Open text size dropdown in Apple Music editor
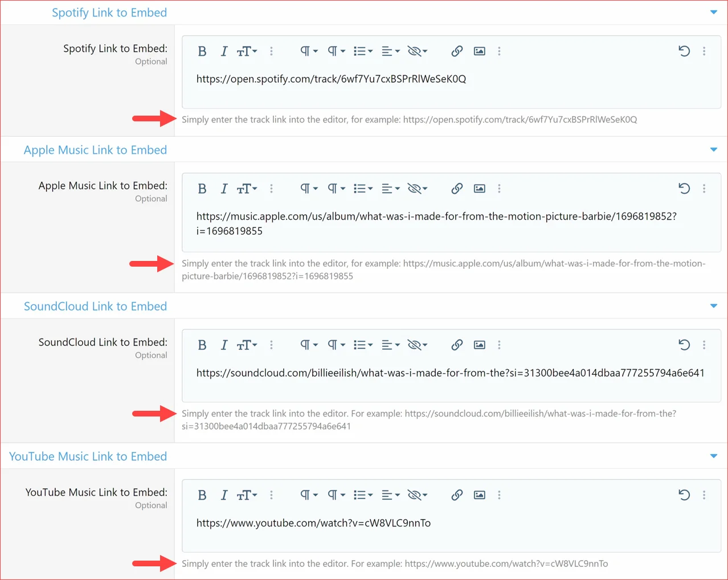The height and width of the screenshot is (580, 728). coord(247,189)
